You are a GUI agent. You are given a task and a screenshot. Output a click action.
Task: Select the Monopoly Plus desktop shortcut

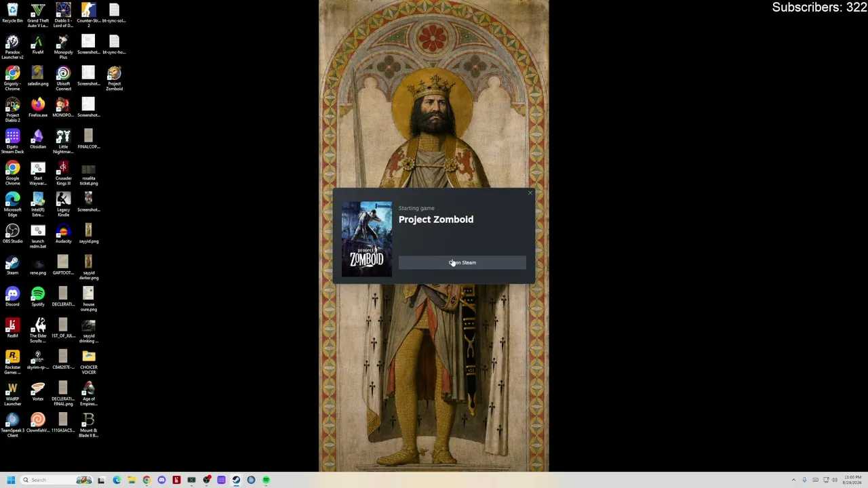pos(63,47)
